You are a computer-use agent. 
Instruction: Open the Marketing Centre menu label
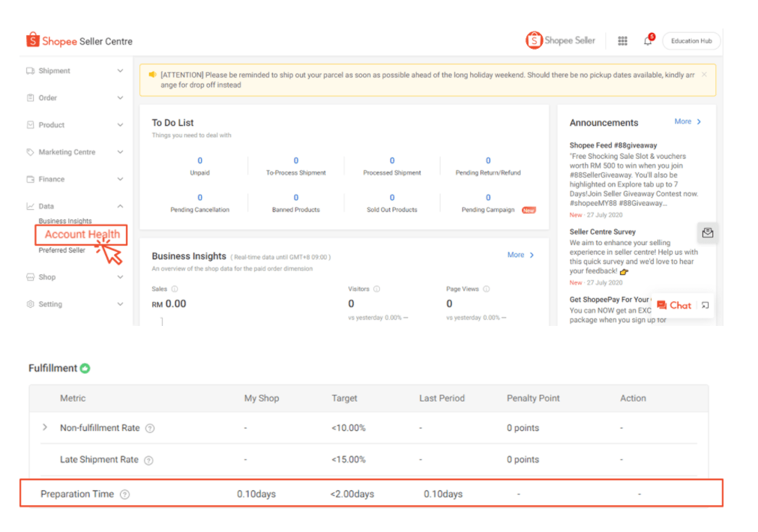point(67,151)
